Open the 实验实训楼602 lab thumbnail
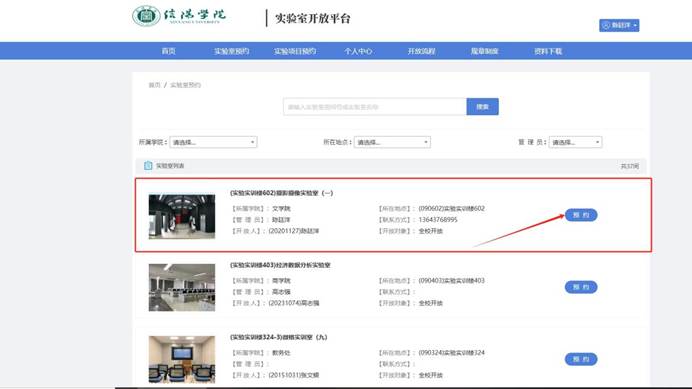This screenshot has height=389, width=692. click(x=182, y=216)
